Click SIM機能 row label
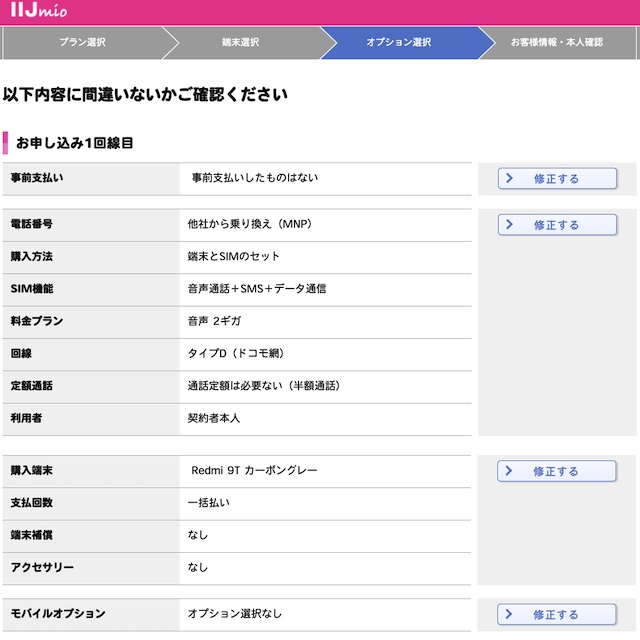This screenshot has height=640, width=640. tap(32, 289)
